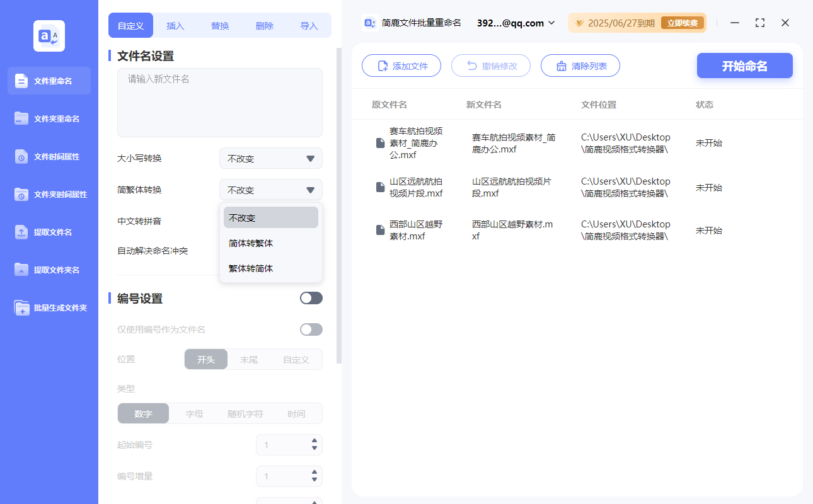Open the 文件夹重命名 panel
813x504 pixels.
pos(48,118)
